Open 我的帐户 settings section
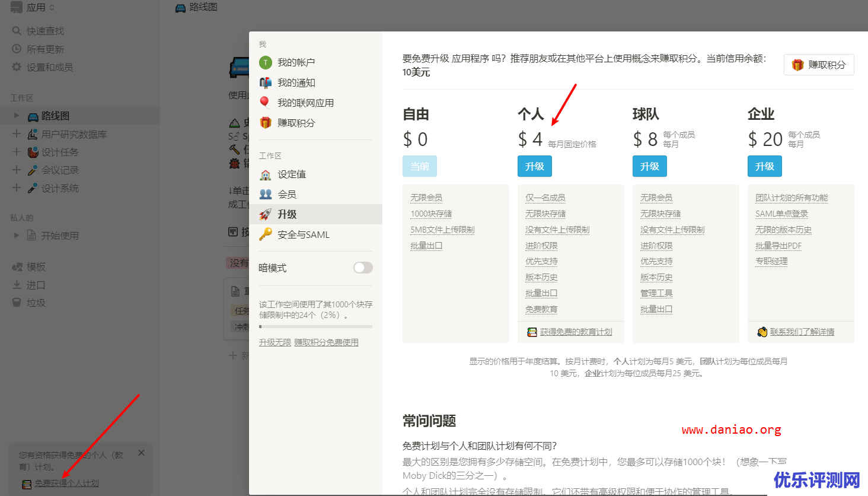 point(315,62)
